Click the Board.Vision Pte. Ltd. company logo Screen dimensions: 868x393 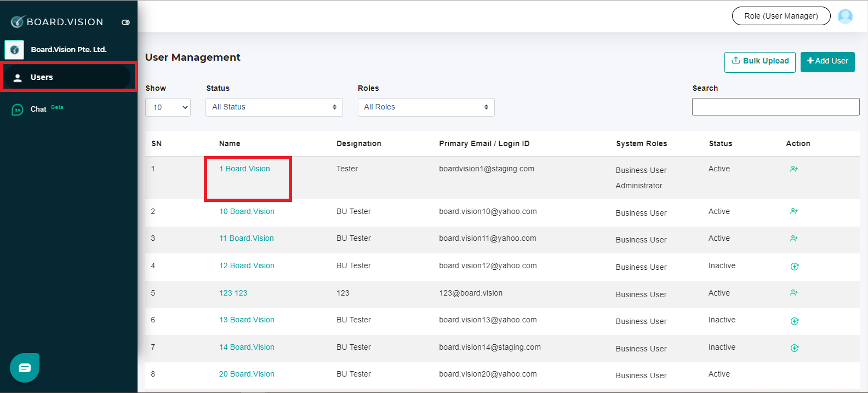(x=14, y=50)
